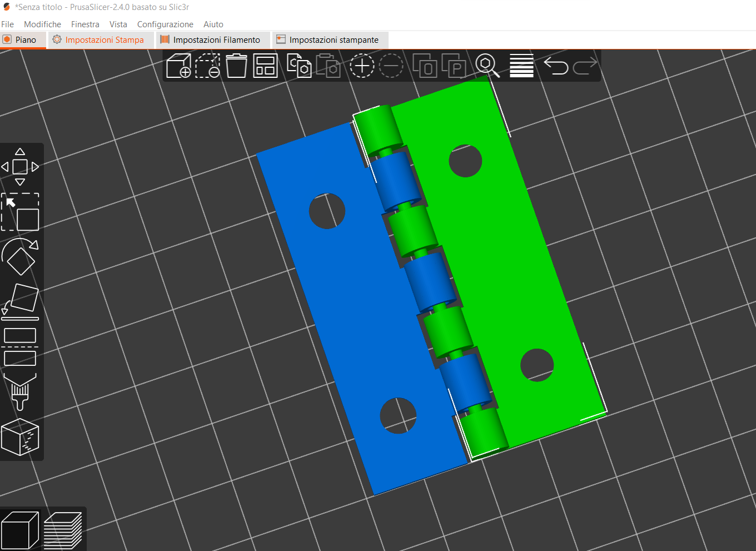Undo the last action
The width and height of the screenshot is (756, 551).
556,66
